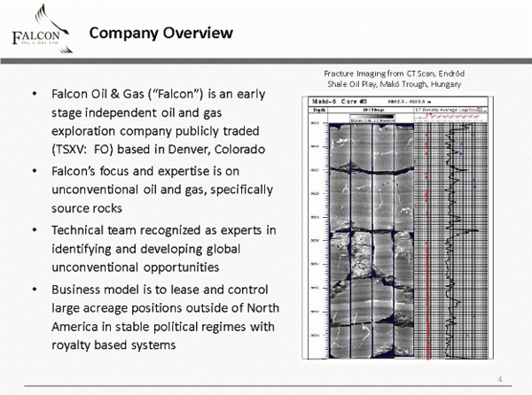Click the CT Density Average Log header
The height and width of the screenshot is (395, 532).
point(451,110)
